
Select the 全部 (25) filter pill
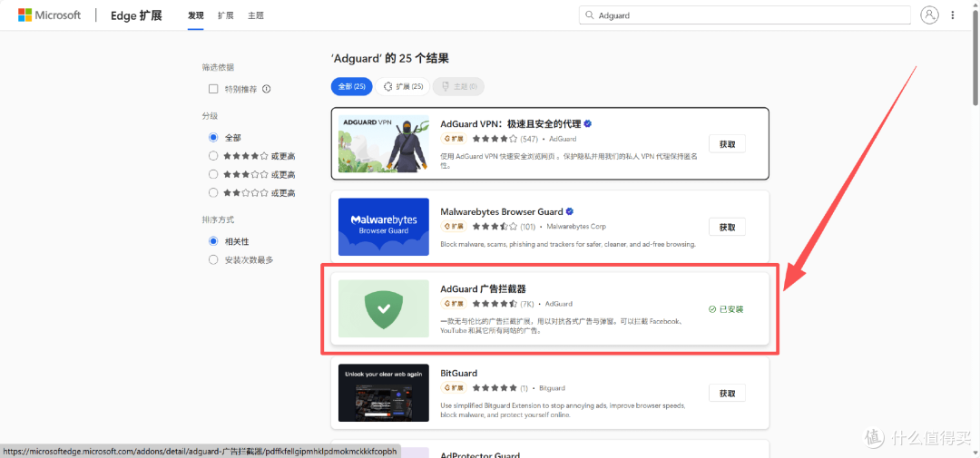(x=352, y=86)
